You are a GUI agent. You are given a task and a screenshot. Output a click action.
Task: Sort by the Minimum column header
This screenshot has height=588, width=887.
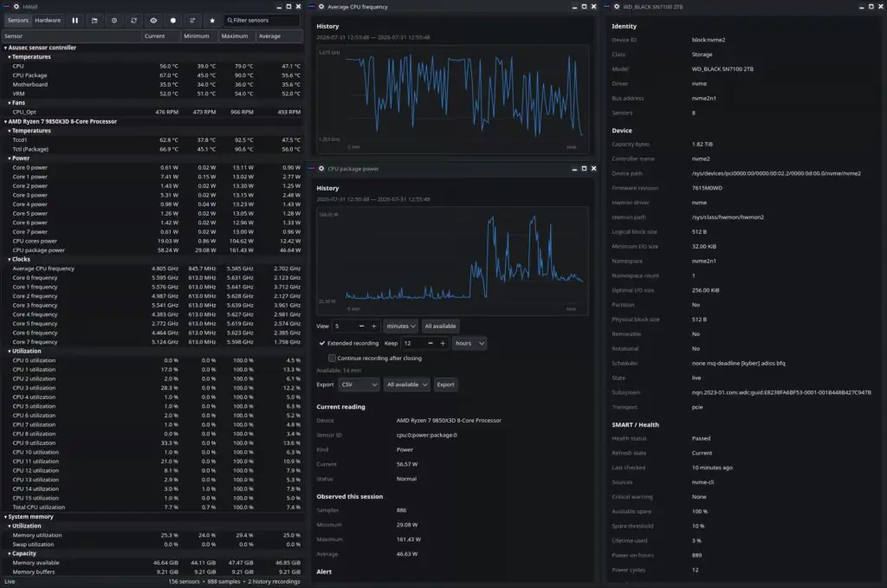200,36
